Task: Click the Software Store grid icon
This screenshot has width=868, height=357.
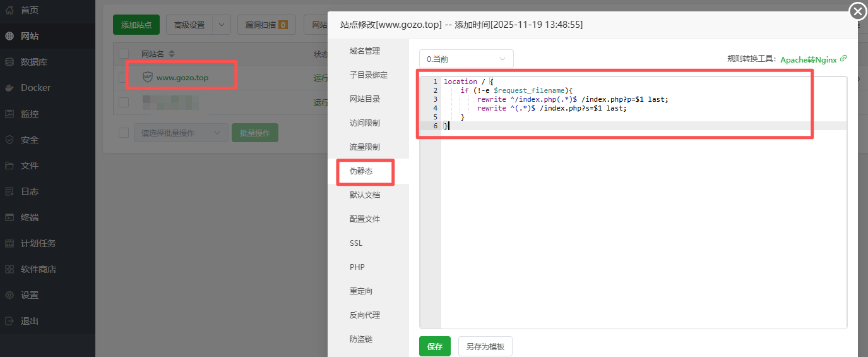Action: [9, 269]
